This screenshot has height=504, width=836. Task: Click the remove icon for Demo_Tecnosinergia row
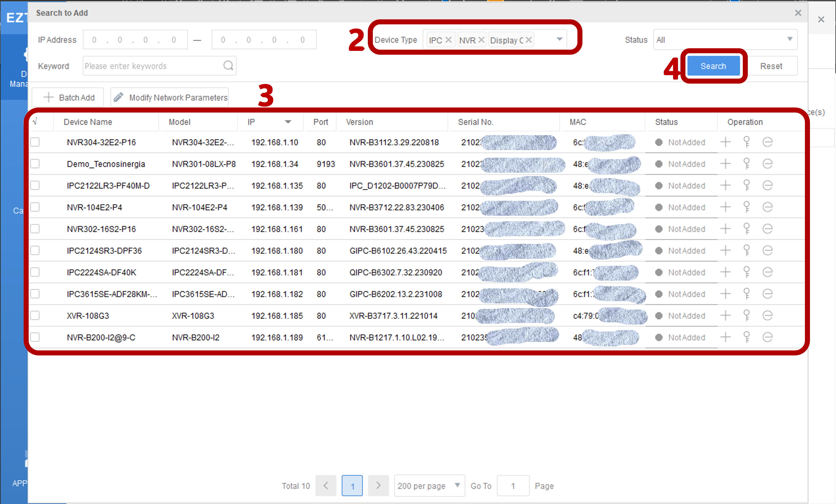768,164
